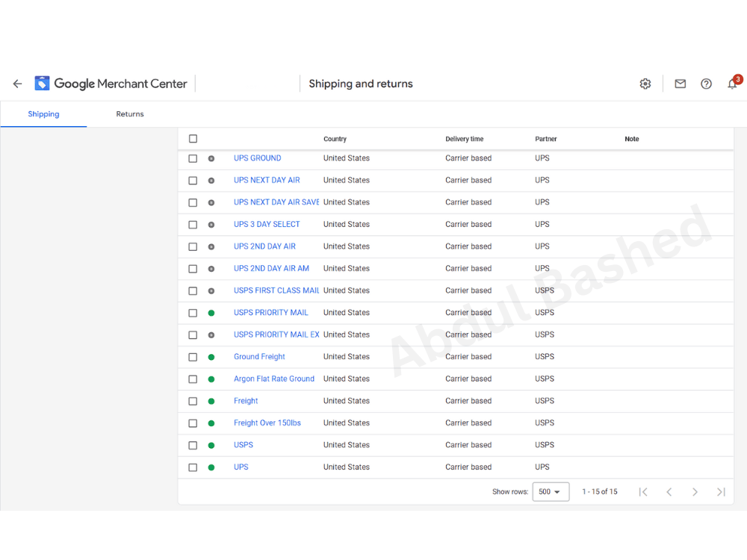Check the UPS GROUND row checkbox
Screen dimensions: 747x560
(x=193, y=158)
